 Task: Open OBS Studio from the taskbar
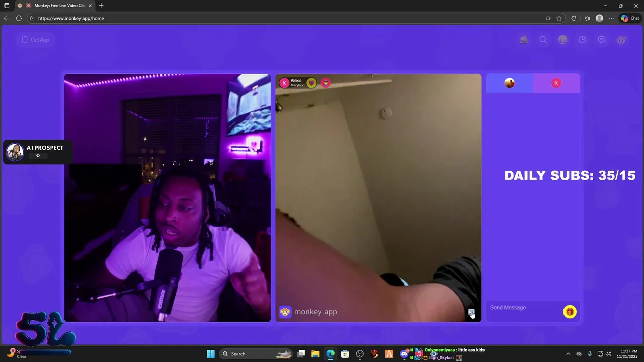(360, 354)
